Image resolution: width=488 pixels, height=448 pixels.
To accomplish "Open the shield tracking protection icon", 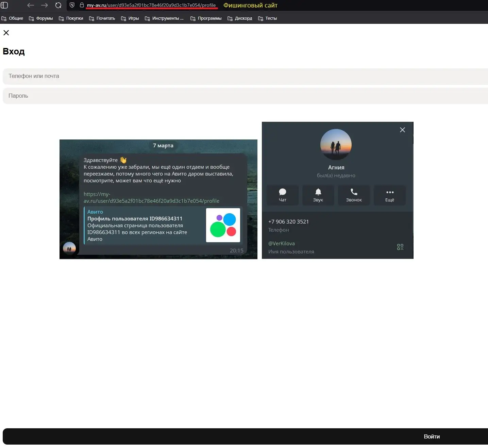I will click(x=72, y=5).
